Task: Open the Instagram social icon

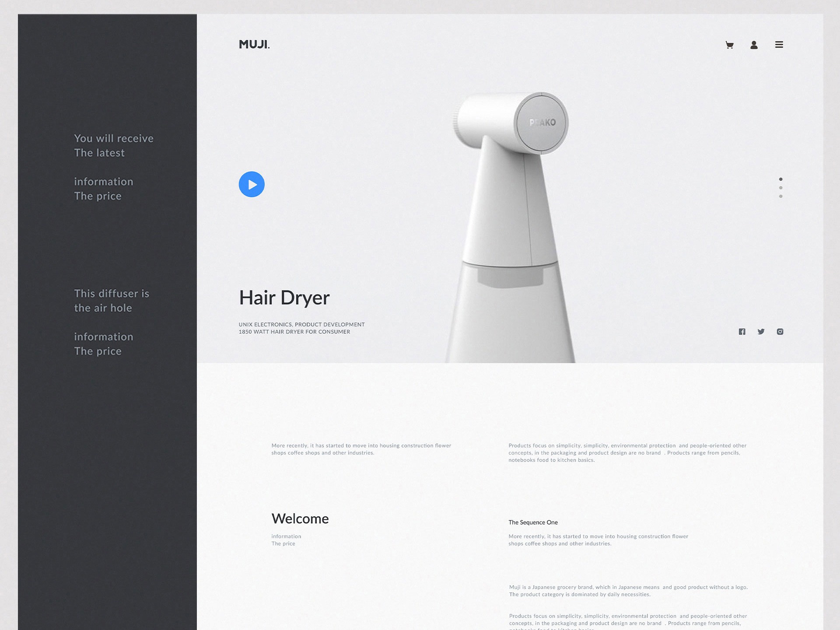Action: coord(780,332)
